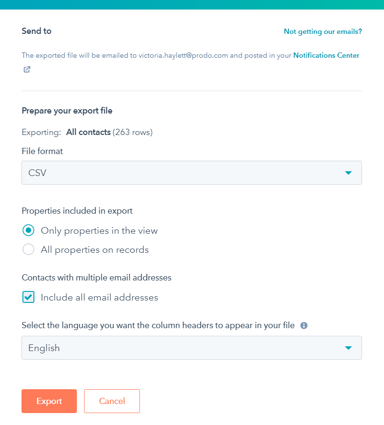Viewport: 384px width, 425px height.
Task: Click the 'File format' field label
Action: pos(42,151)
